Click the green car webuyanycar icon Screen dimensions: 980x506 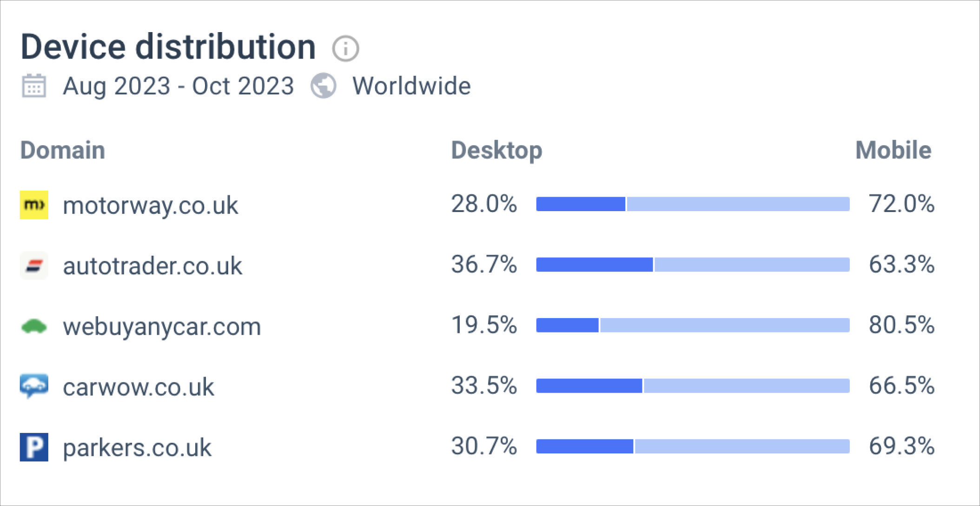click(x=34, y=326)
